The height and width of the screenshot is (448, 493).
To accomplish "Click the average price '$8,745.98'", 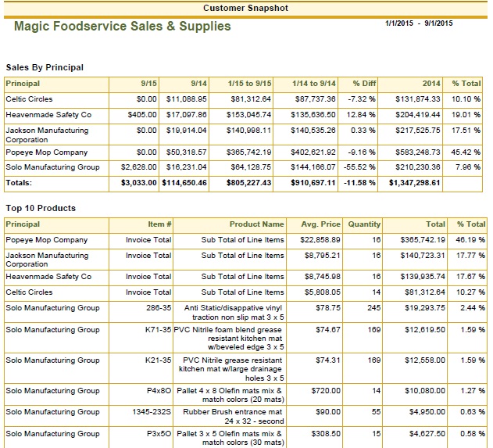I will (322, 277).
